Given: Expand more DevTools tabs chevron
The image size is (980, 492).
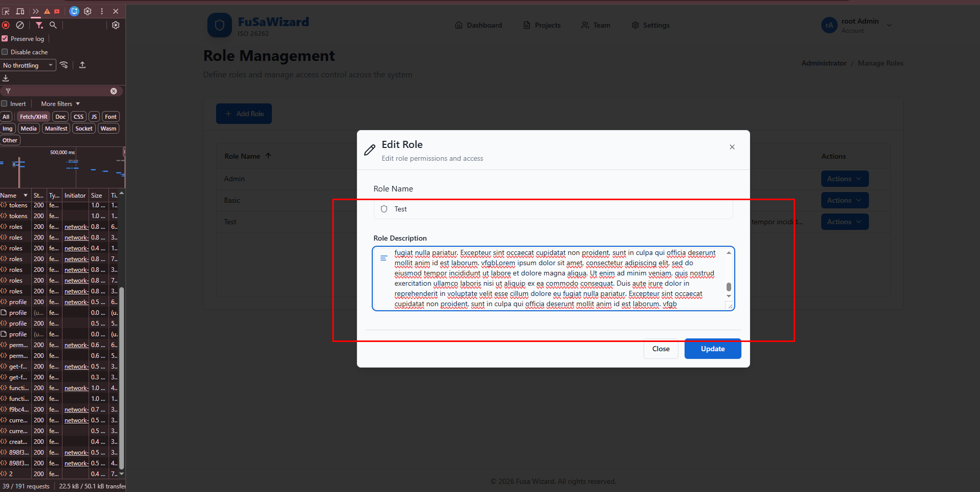Looking at the screenshot, I should click(35, 11).
